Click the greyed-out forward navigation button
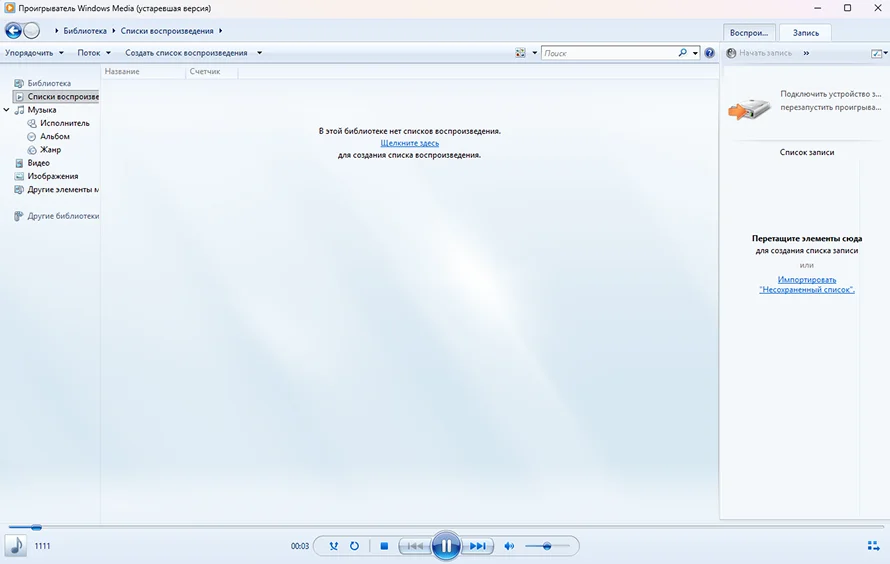 (32, 31)
